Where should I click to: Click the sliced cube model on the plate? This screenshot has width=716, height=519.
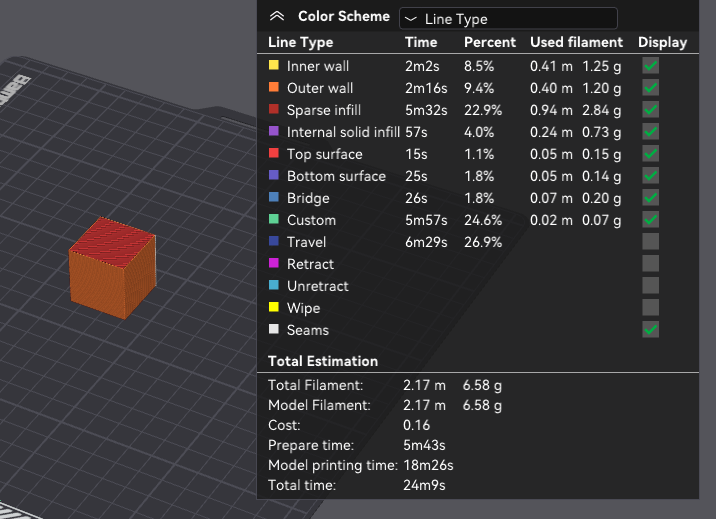click(x=111, y=268)
